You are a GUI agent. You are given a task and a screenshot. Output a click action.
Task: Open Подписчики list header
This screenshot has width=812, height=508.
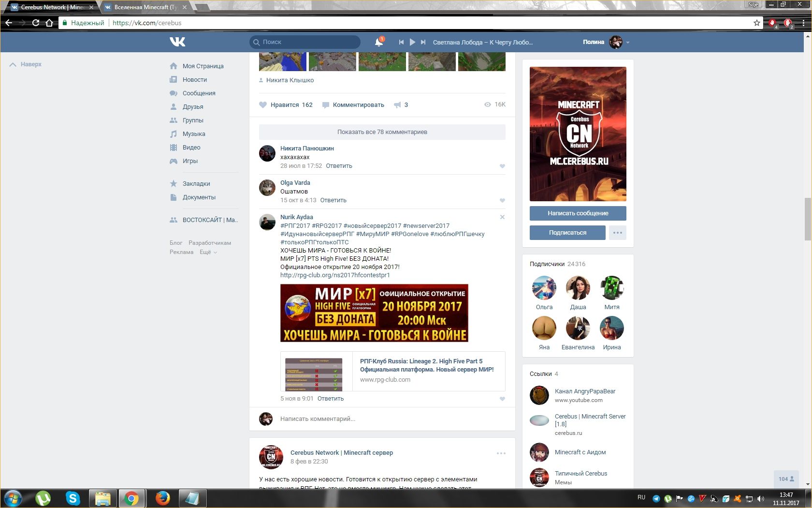(x=557, y=264)
